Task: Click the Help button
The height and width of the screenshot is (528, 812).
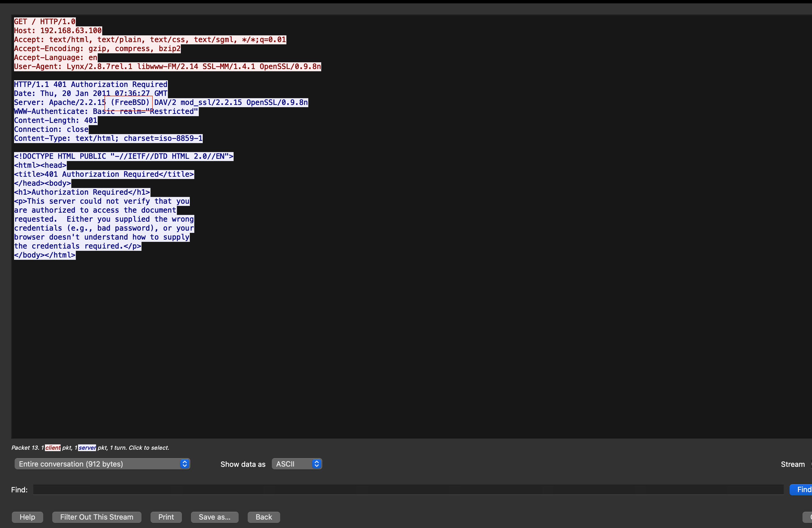Action: tap(27, 517)
